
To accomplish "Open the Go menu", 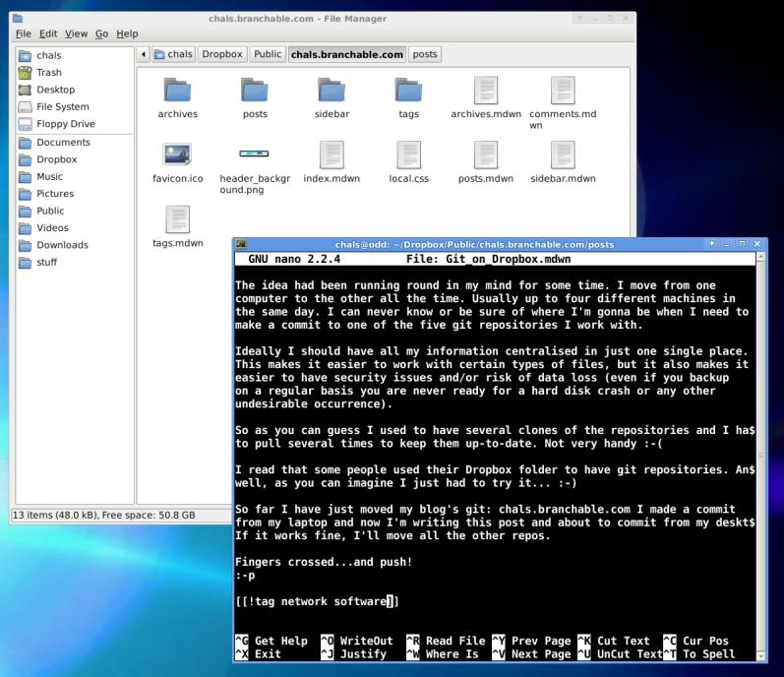I will click(x=101, y=33).
